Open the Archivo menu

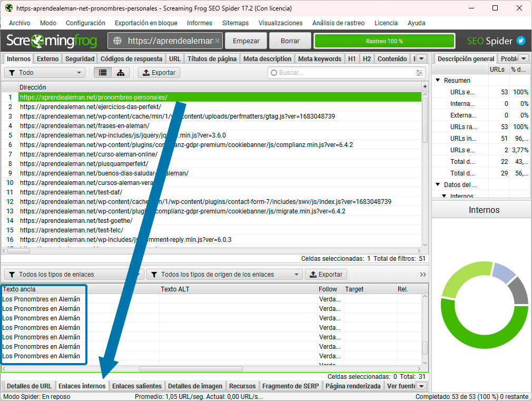(19, 23)
